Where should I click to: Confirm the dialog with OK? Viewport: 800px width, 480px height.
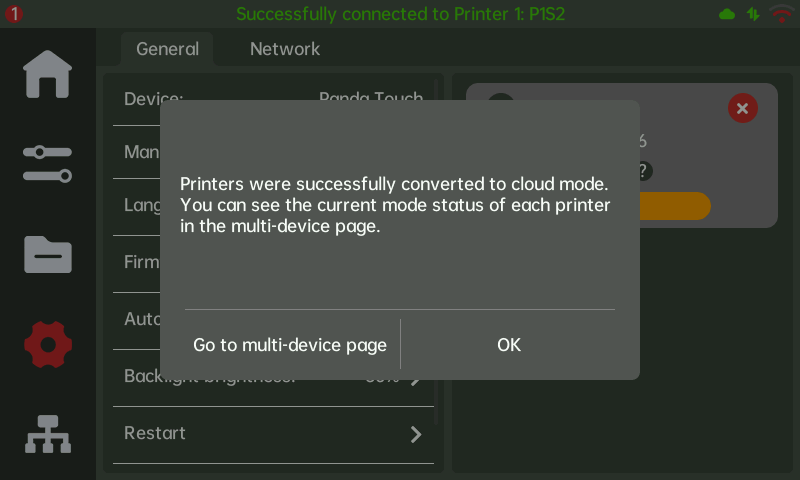509,345
